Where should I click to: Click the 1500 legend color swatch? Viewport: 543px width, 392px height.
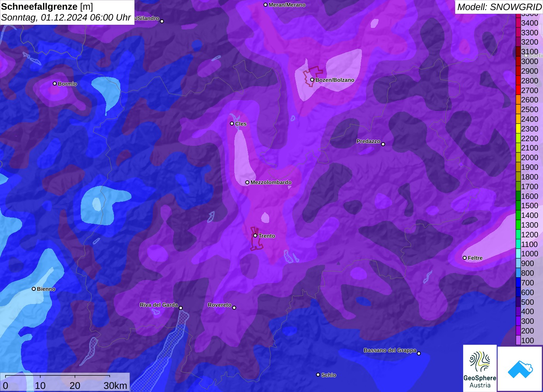(x=518, y=205)
